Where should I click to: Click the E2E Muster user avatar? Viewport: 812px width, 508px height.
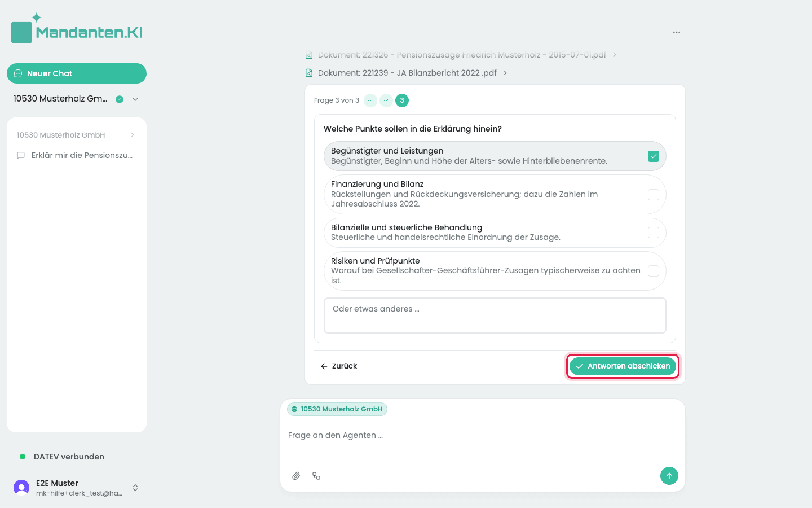pos(21,488)
